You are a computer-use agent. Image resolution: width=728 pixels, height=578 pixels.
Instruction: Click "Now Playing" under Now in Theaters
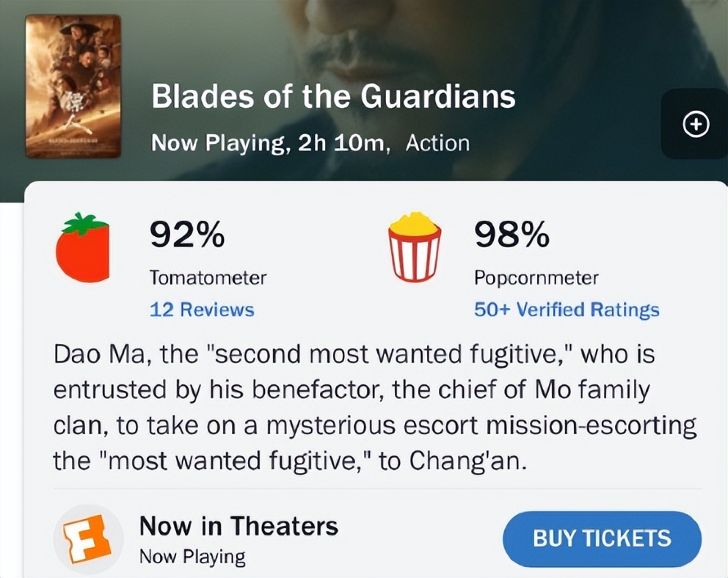tap(192, 557)
